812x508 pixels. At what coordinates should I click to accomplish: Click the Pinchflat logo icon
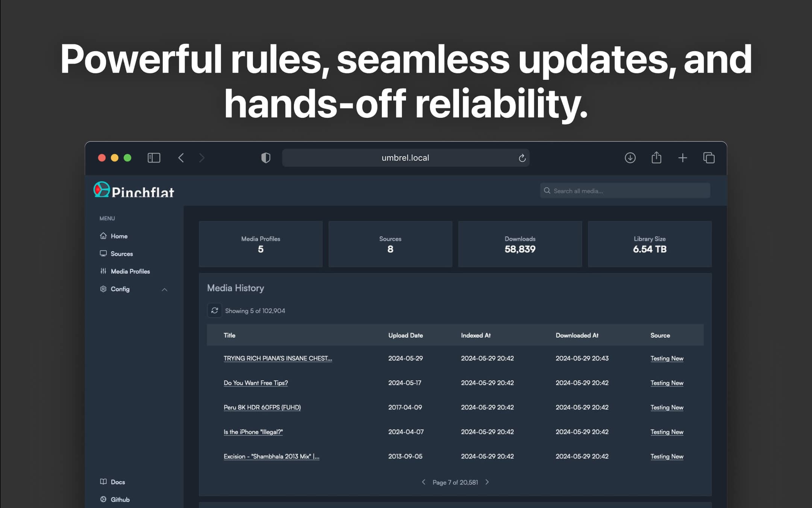pyautogui.click(x=101, y=189)
